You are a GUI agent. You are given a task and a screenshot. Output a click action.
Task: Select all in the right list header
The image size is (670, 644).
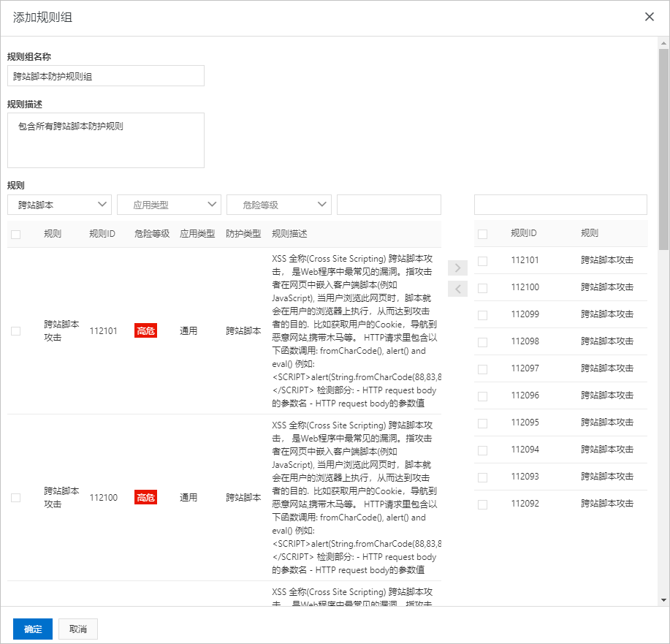pyautogui.click(x=482, y=234)
